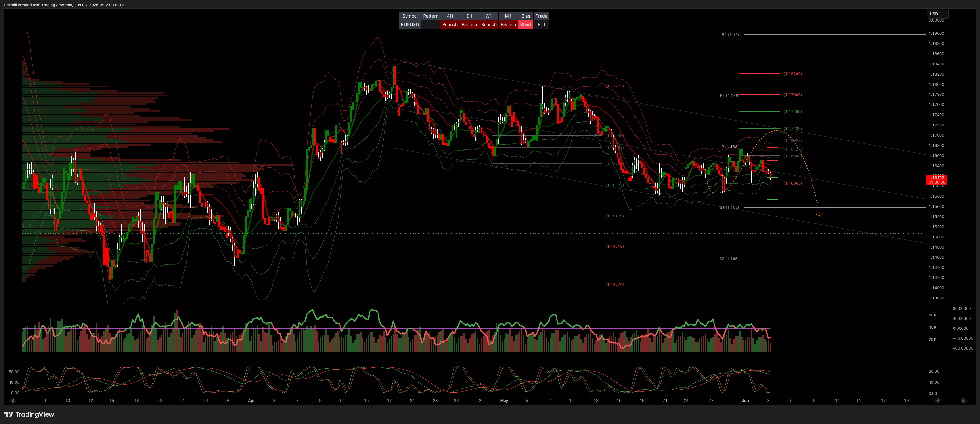Click the 60K volume axis label

(x=932, y=315)
